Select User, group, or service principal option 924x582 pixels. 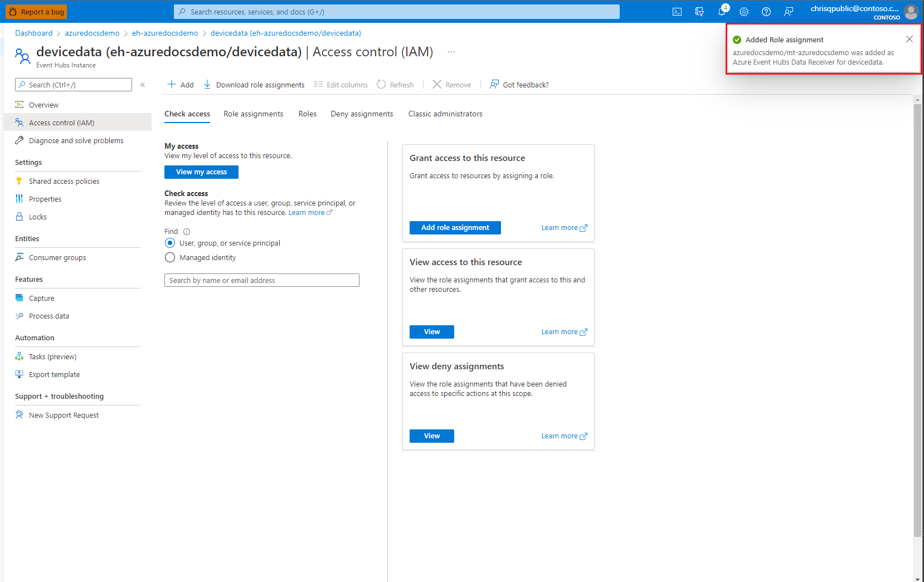coord(170,243)
